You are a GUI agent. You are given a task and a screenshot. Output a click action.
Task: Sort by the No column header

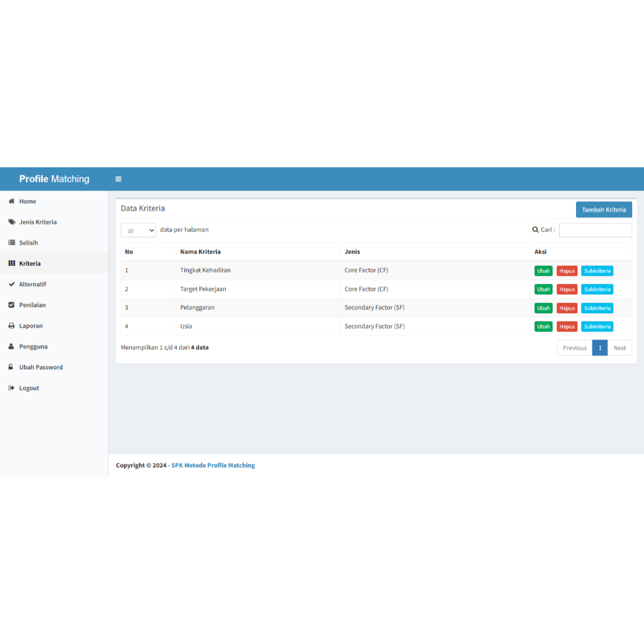point(148,252)
